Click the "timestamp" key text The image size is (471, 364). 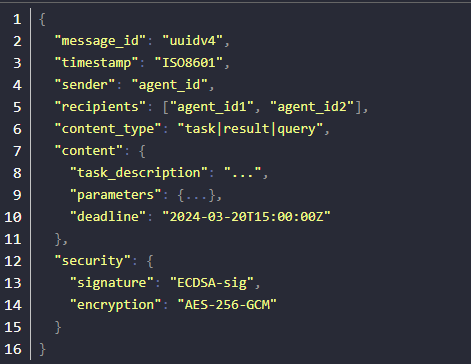point(96,63)
